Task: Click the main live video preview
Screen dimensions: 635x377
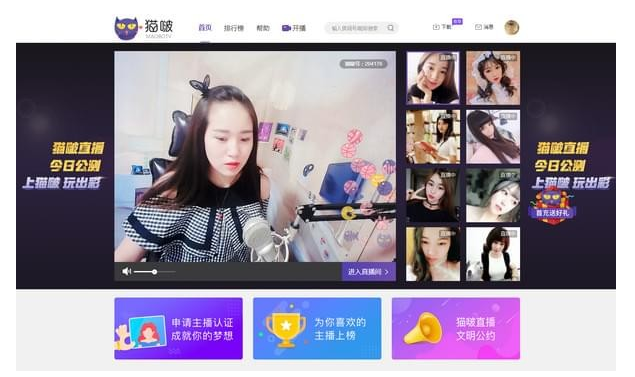Action: coord(255,156)
